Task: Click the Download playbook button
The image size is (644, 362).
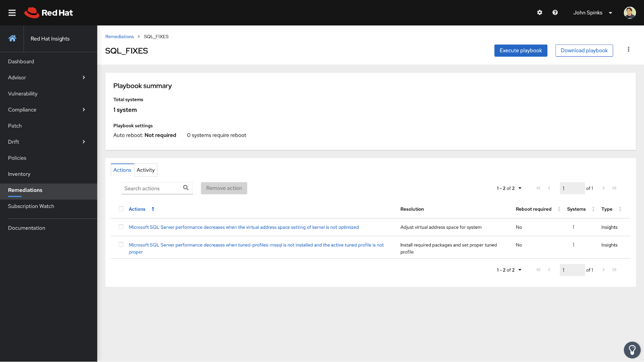Action: coord(584,50)
